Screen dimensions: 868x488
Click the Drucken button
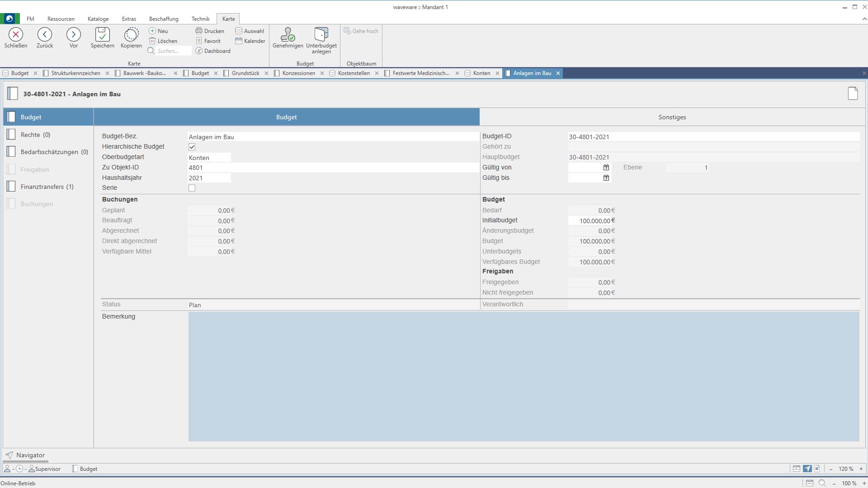click(210, 31)
